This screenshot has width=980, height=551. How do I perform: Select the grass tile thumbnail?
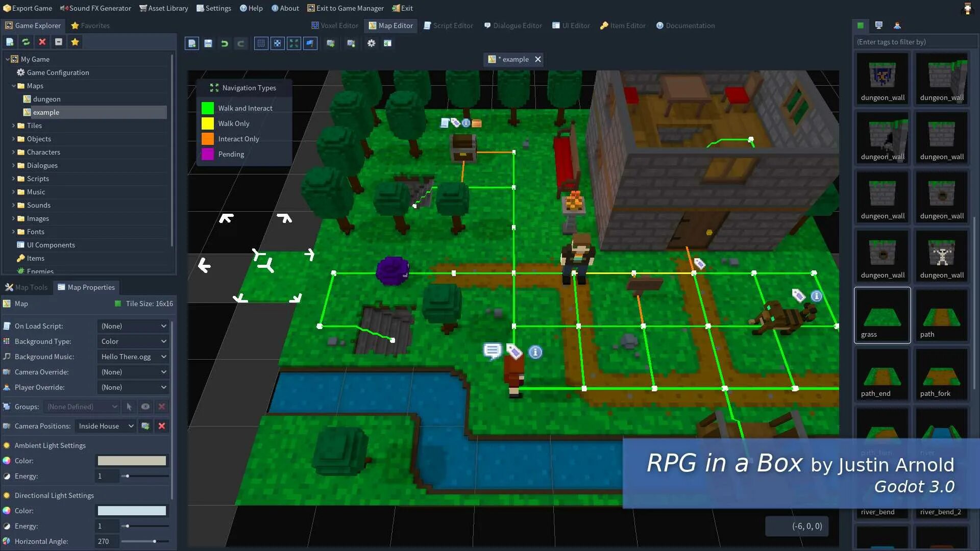pyautogui.click(x=881, y=315)
